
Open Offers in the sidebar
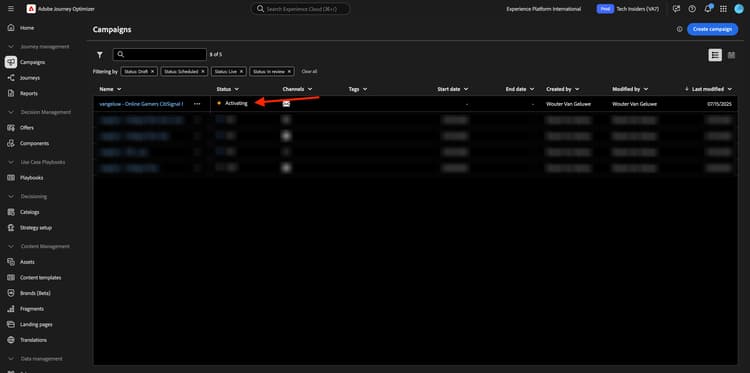27,128
